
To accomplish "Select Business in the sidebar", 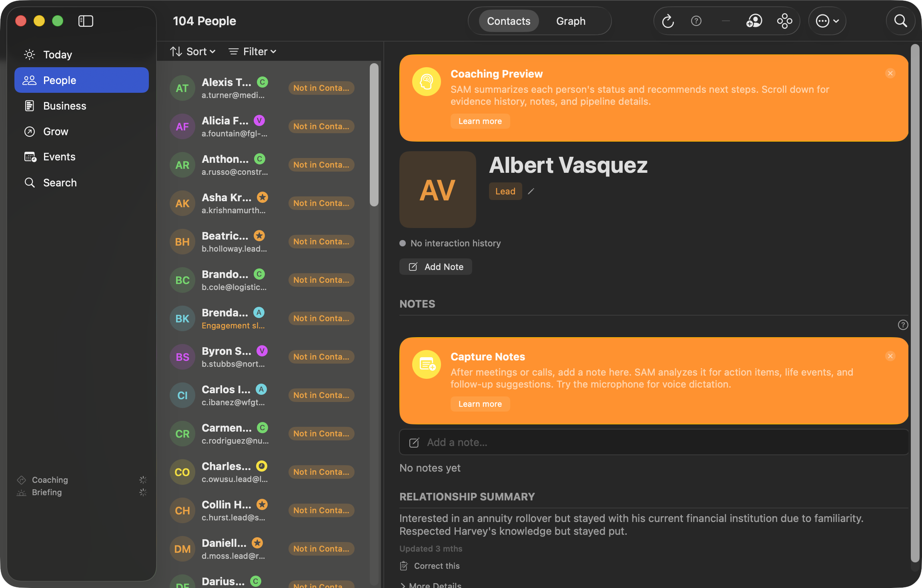I will [x=64, y=106].
